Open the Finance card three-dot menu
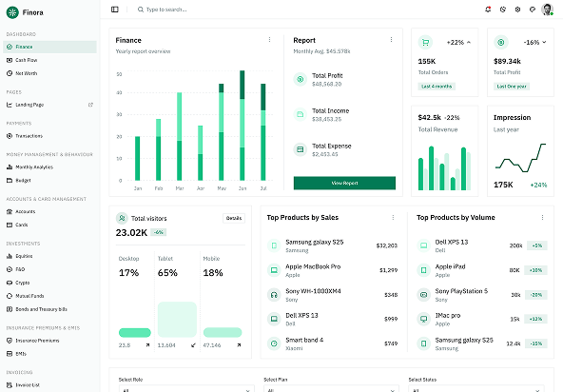The image size is (563, 392). click(x=270, y=40)
